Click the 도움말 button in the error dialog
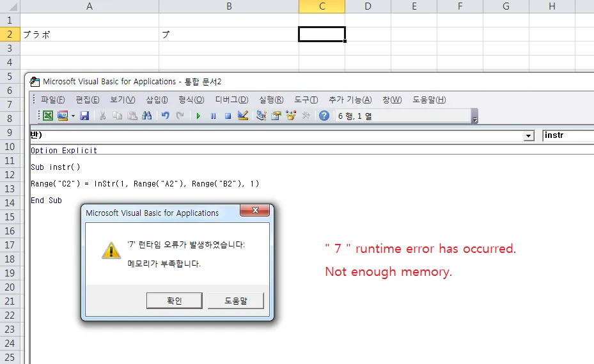Screen dimensions: 594x364 pyautogui.click(x=236, y=301)
